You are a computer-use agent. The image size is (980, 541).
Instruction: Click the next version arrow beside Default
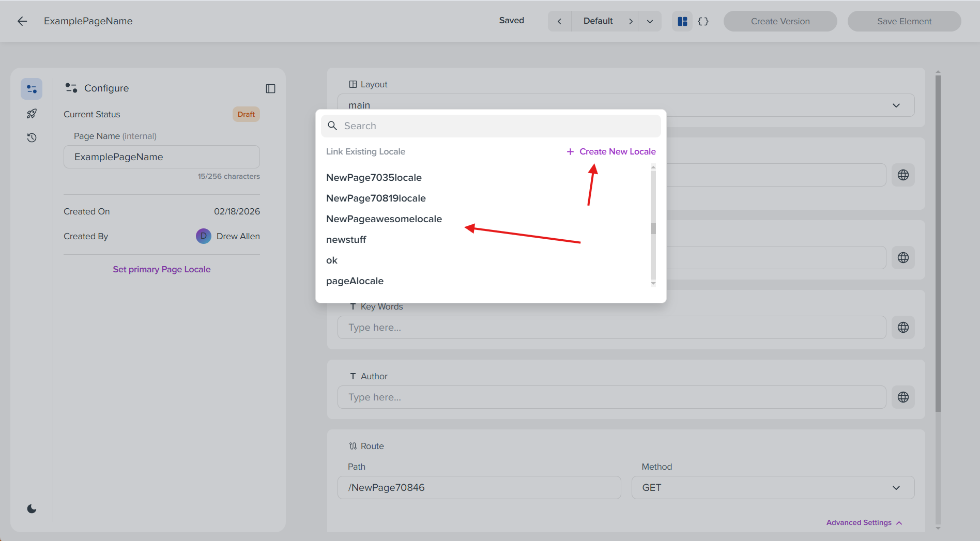click(x=631, y=21)
